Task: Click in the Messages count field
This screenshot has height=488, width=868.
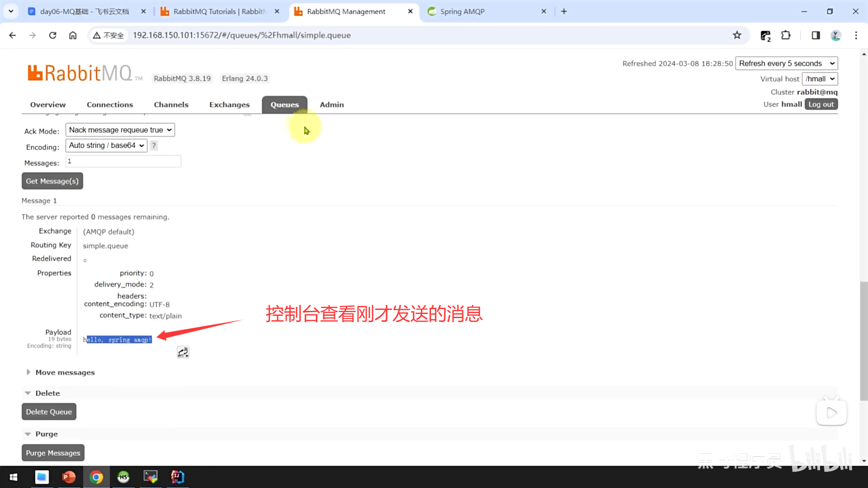Action: [123, 161]
